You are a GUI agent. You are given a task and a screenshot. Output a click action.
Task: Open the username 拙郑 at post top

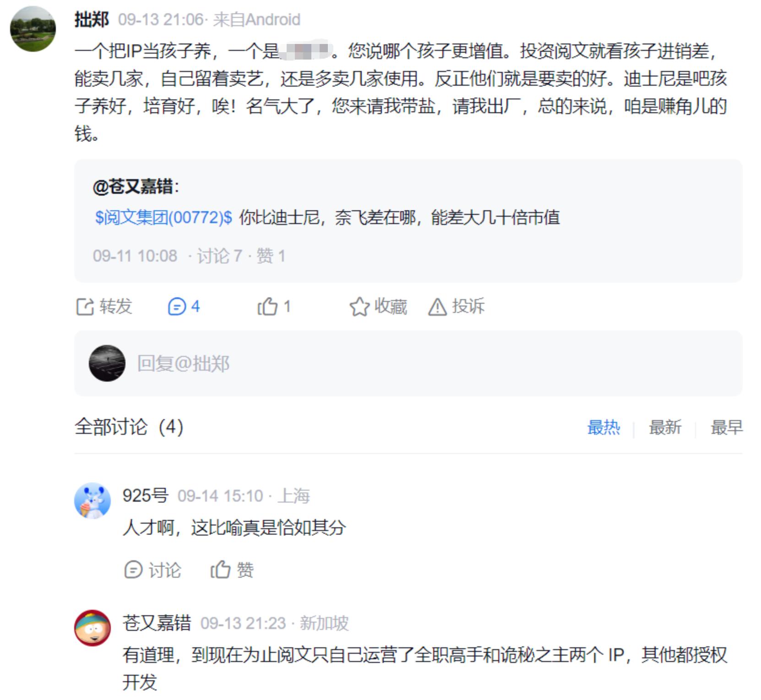(92, 20)
